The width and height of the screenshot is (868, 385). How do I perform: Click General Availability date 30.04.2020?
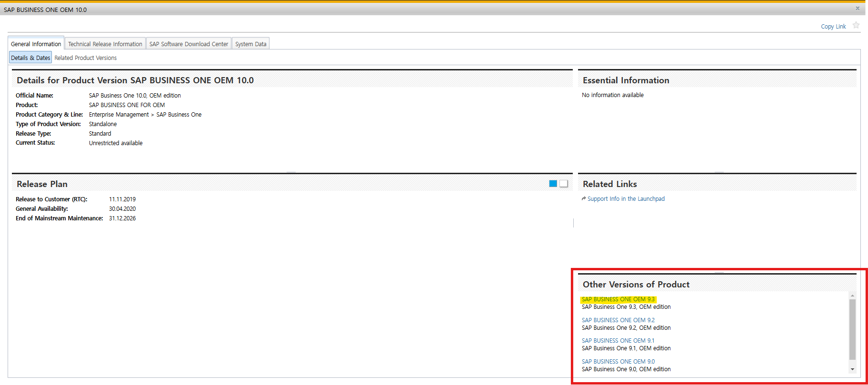[x=122, y=209]
